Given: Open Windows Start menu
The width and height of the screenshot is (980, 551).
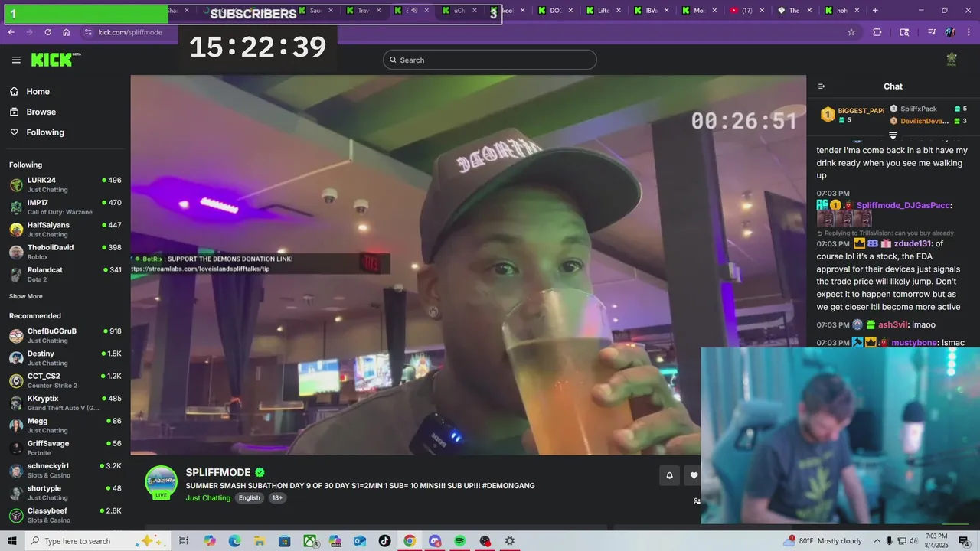Looking at the screenshot, I should coord(12,541).
